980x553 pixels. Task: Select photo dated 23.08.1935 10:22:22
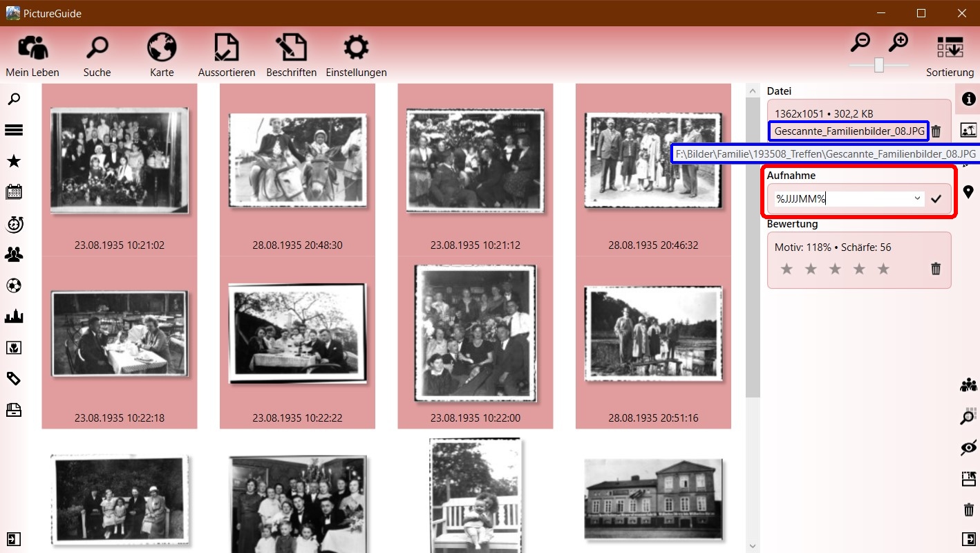point(297,342)
